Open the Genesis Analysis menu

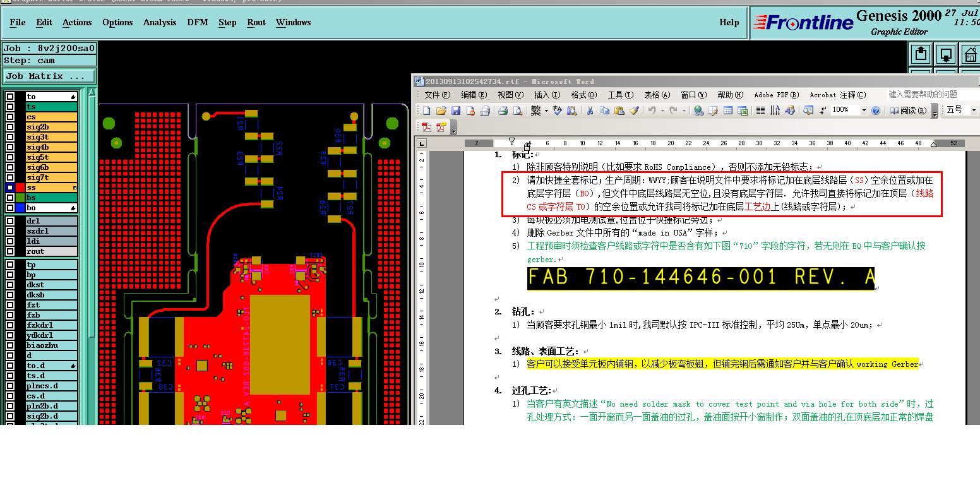point(160,22)
